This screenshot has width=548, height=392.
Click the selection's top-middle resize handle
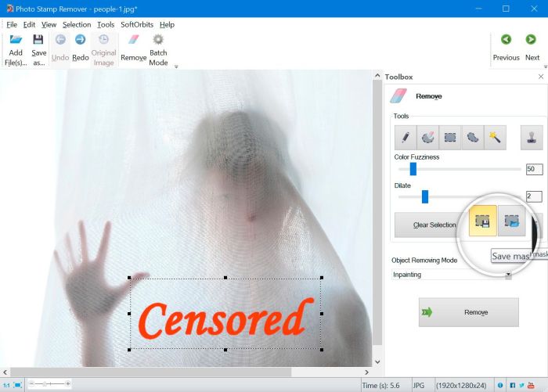click(225, 278)
